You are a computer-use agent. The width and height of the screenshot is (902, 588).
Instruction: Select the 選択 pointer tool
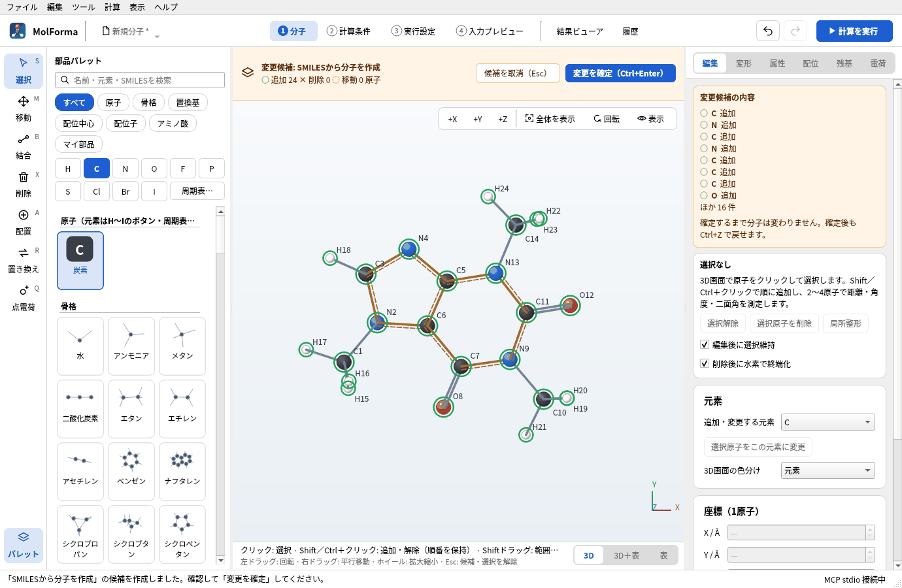click(x=24, y=71)
